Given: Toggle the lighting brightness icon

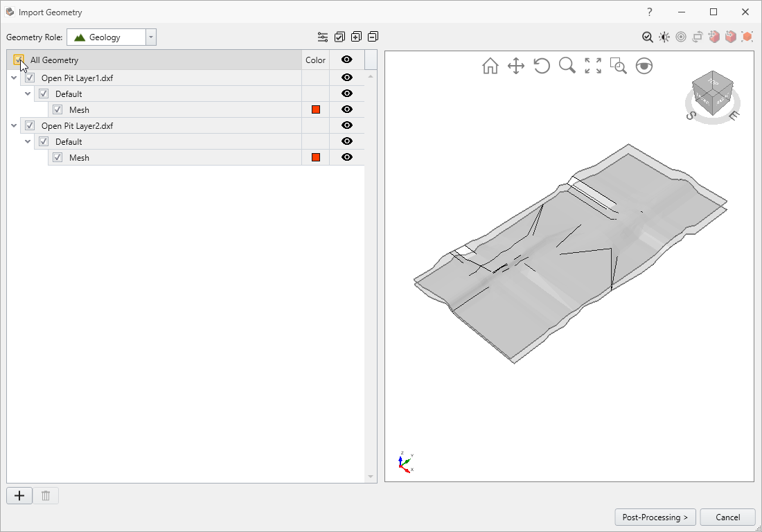Looking at the screenshot, I should click(664, 37).
